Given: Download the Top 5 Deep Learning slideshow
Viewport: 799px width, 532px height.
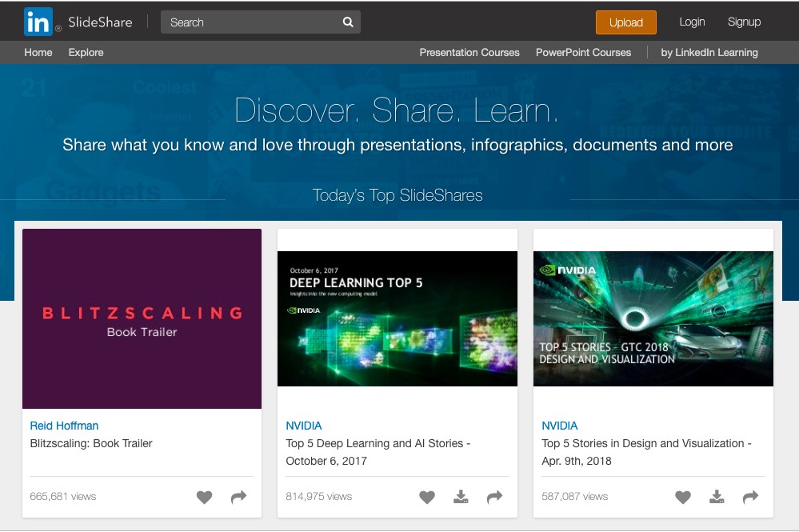Looking at the screenshot, I should point(461,497).
